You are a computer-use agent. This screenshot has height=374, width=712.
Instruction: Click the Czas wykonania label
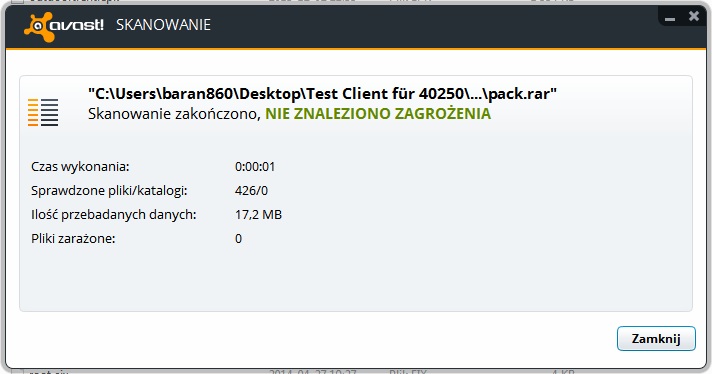pos(80,167)
